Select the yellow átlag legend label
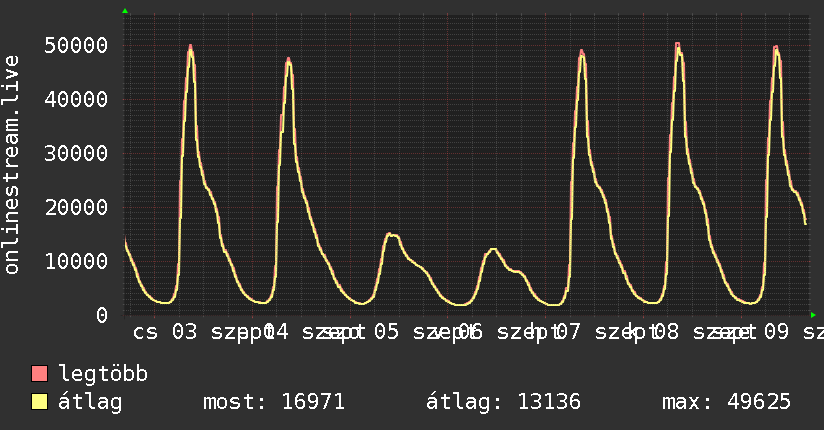 pyautogui.click(x=90, y=402)
